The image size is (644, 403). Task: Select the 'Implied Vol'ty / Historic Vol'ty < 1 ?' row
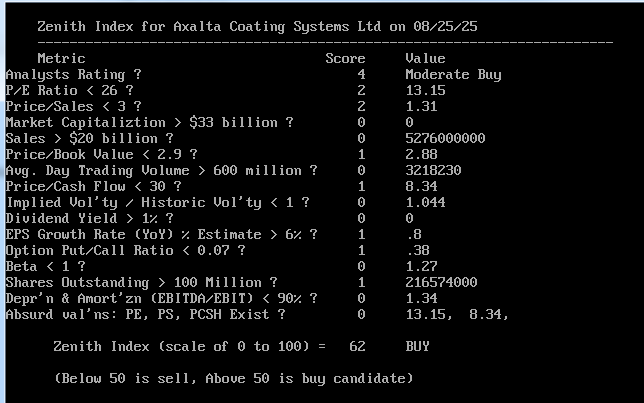(x=158, y=203)
